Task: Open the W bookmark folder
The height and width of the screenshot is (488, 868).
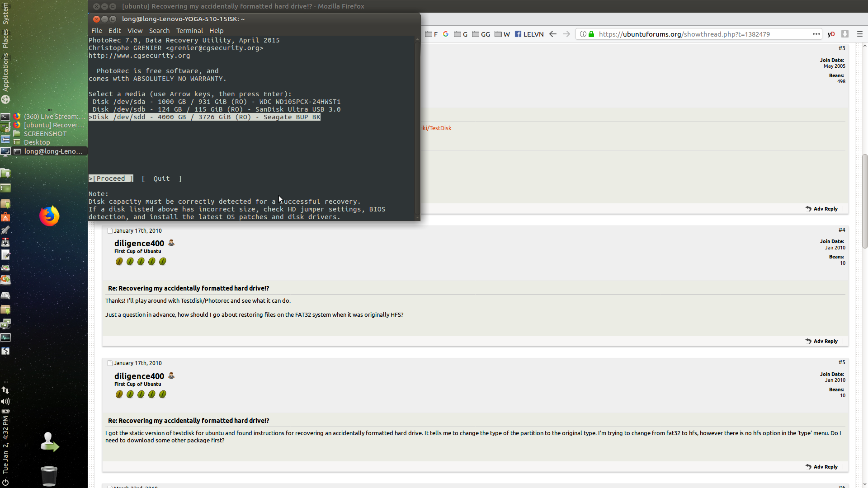Action: (502, 34)
